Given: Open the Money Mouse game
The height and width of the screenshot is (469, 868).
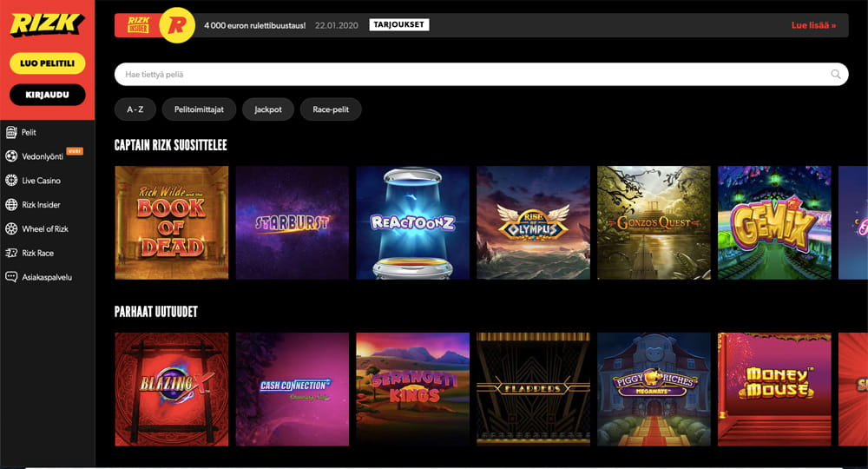Looking at the screenshot, I should pos(774,389).
